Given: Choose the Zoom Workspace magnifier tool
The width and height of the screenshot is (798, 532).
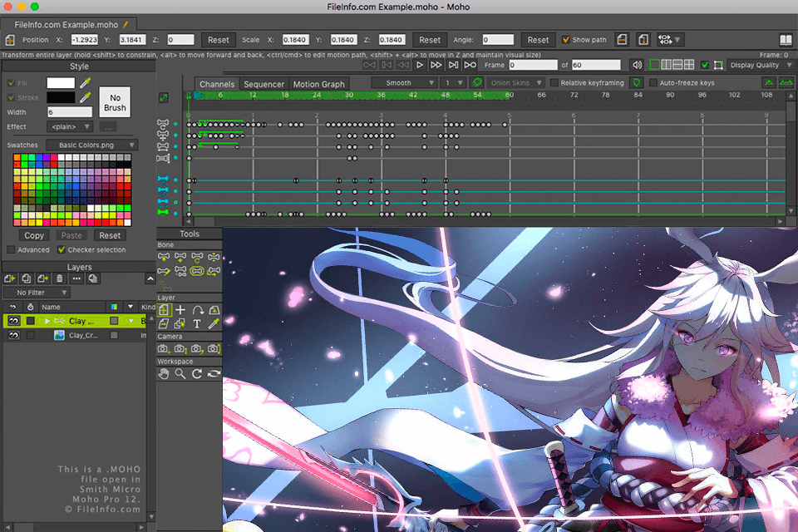Looking at the screenshot, I should coord(180,374).
